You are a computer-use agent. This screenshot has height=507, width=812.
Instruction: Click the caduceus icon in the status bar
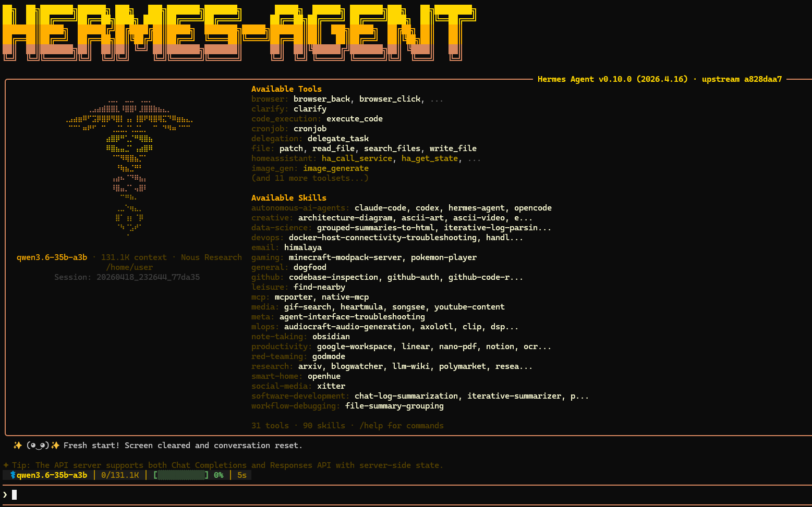tap(13, 475)
